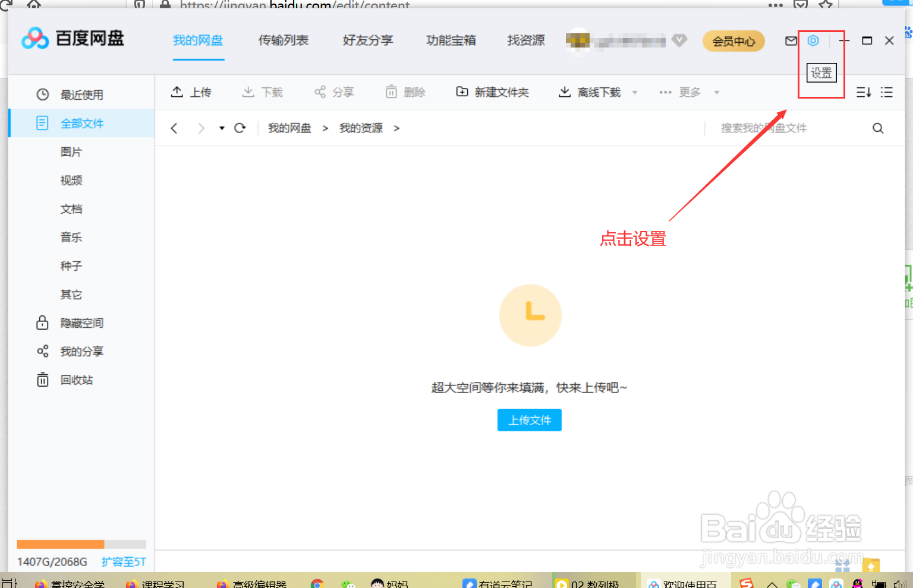
Task: Open the Settings gear icon
Action: coord(813,40)
